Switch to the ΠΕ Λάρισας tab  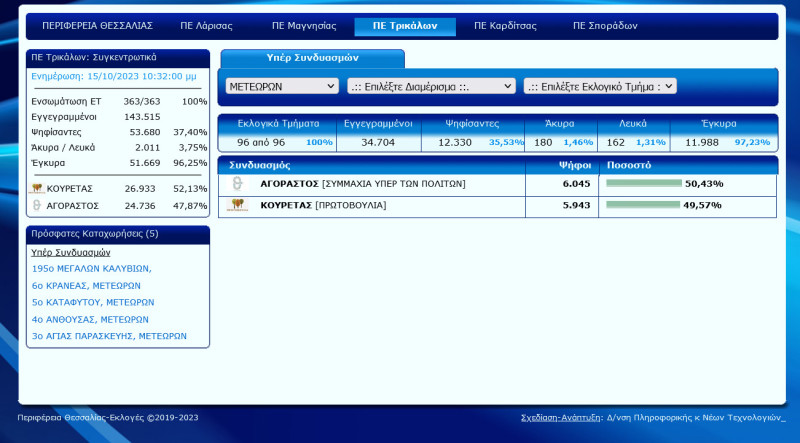(206, 26)
